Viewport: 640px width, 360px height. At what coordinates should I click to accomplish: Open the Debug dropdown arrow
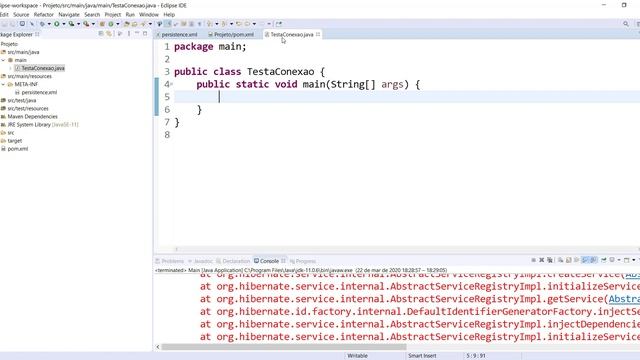[x=49, y=24]
